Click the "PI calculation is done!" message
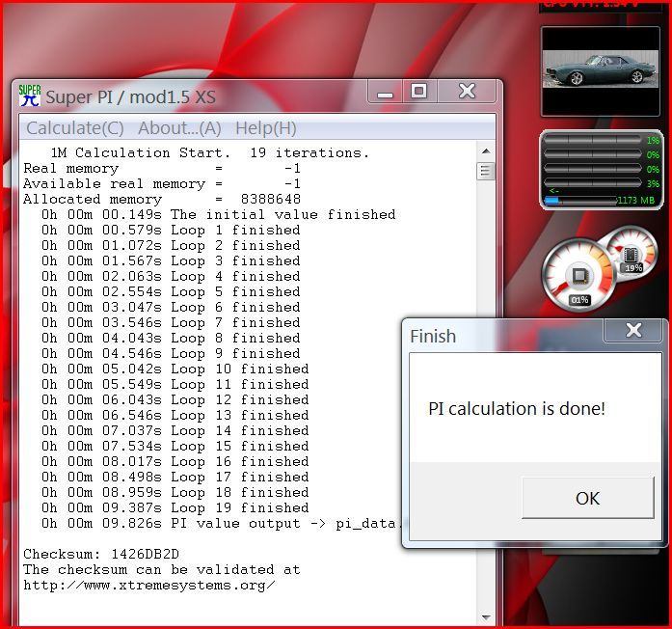Viewport: 672px width, 629px height. pos(517,408)
